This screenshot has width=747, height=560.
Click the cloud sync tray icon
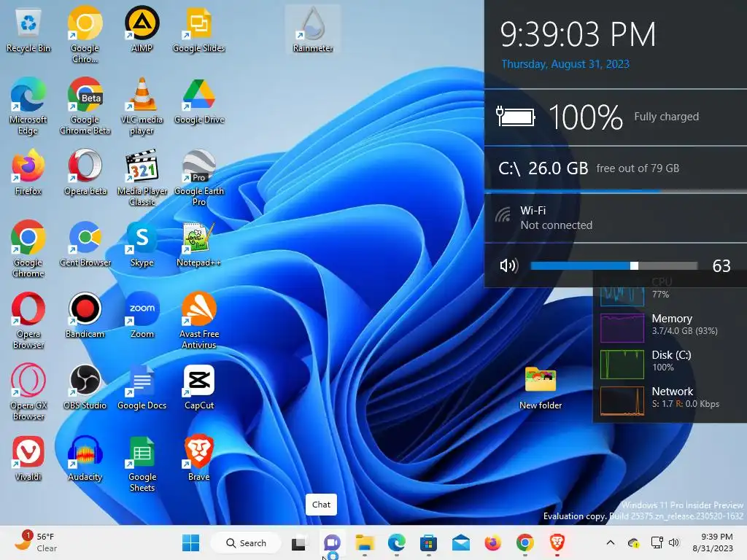point(634,542)
